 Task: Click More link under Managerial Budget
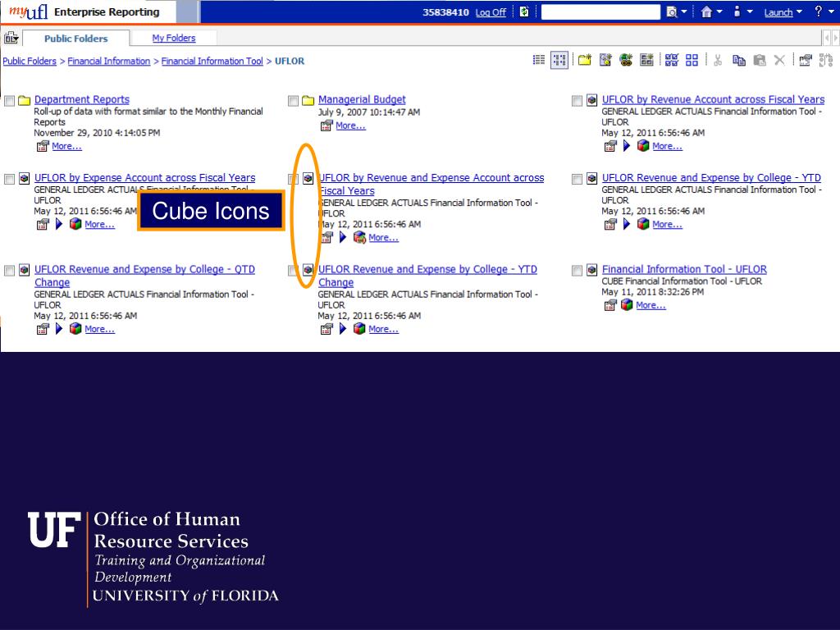350,126
